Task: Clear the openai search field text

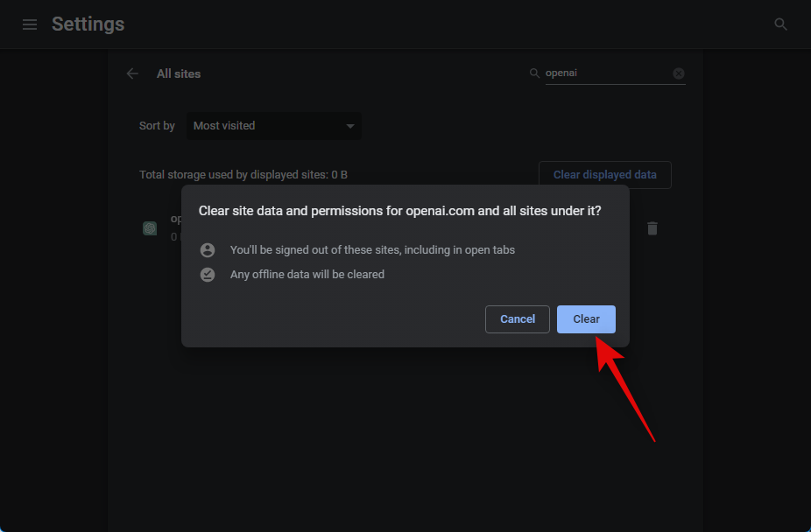Action: [x=679, y=73]
